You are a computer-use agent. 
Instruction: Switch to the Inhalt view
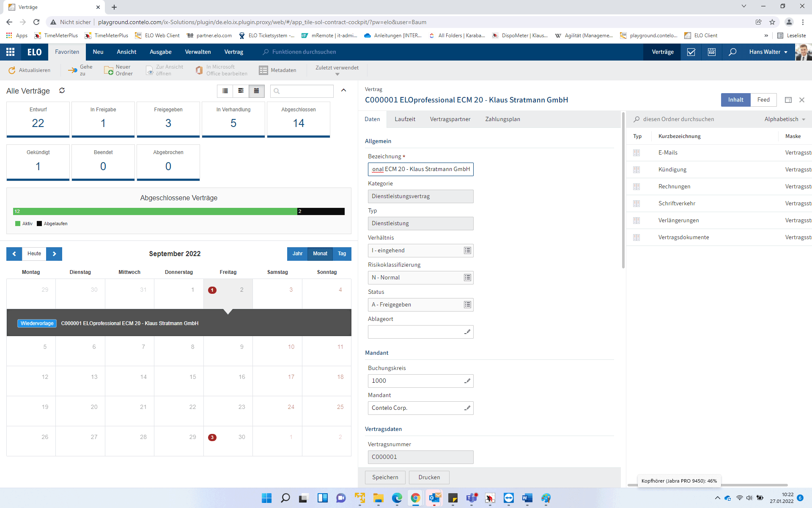pos(735,100)
